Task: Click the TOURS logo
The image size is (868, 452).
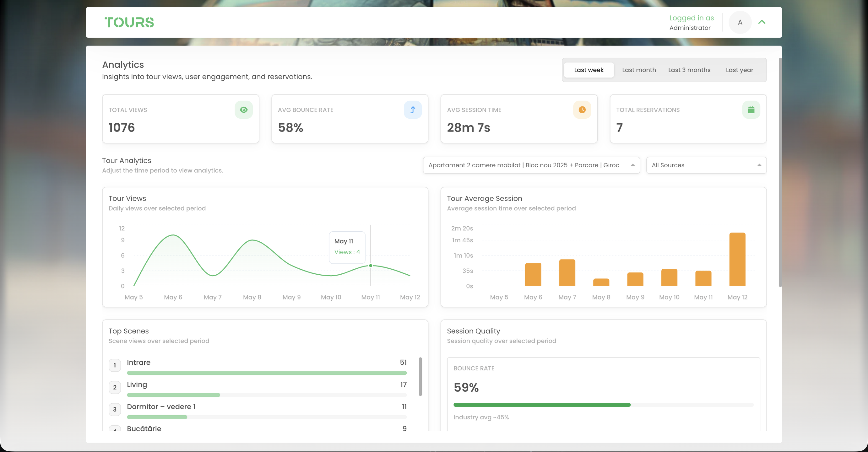Action: tap(129, 22)
